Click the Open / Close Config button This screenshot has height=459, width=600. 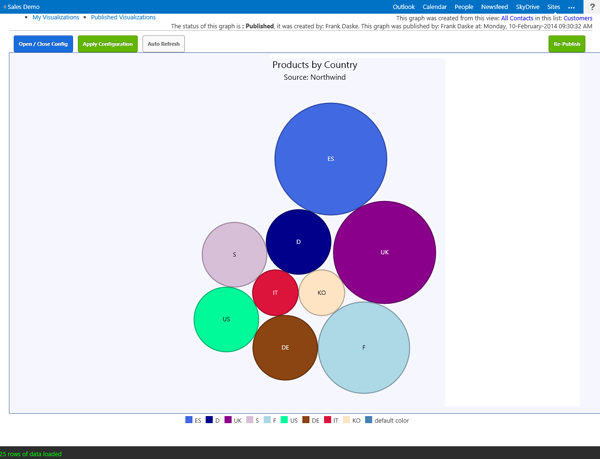(x=43, y=44)
